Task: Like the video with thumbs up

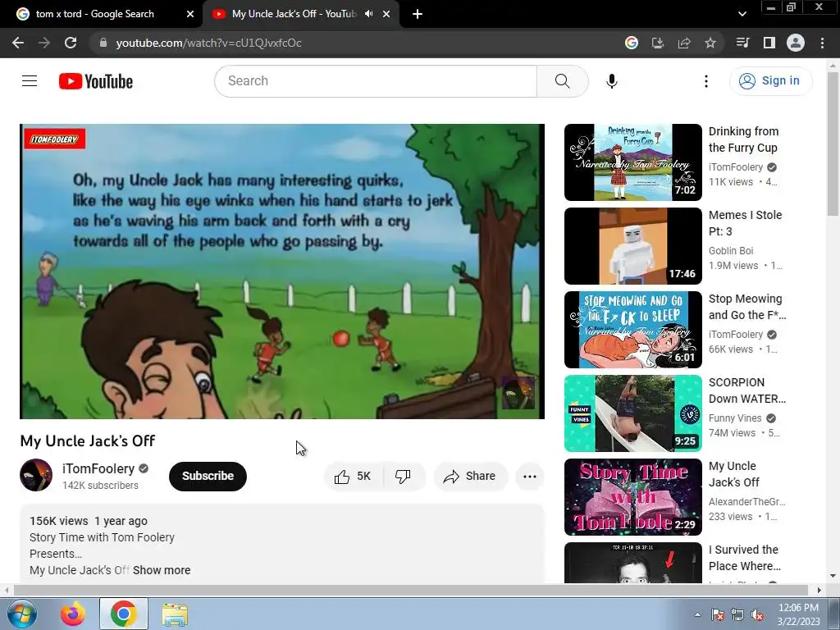Action: coord(353,477)
